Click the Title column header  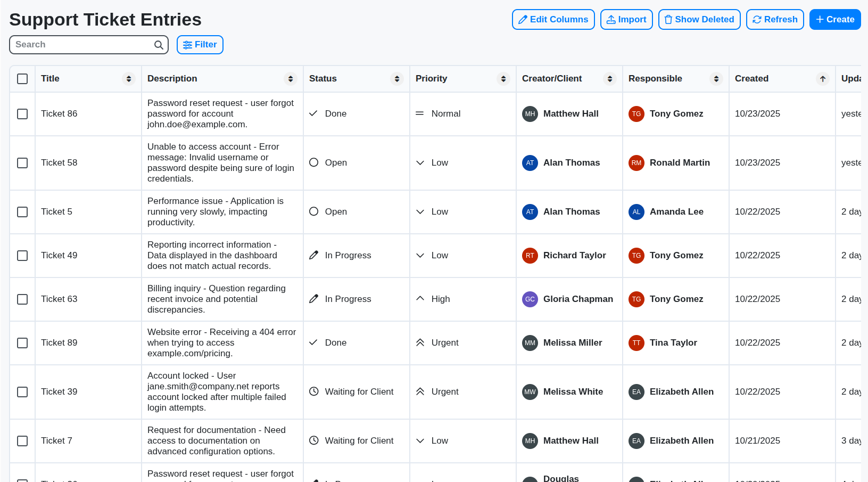tap(50, 78)
